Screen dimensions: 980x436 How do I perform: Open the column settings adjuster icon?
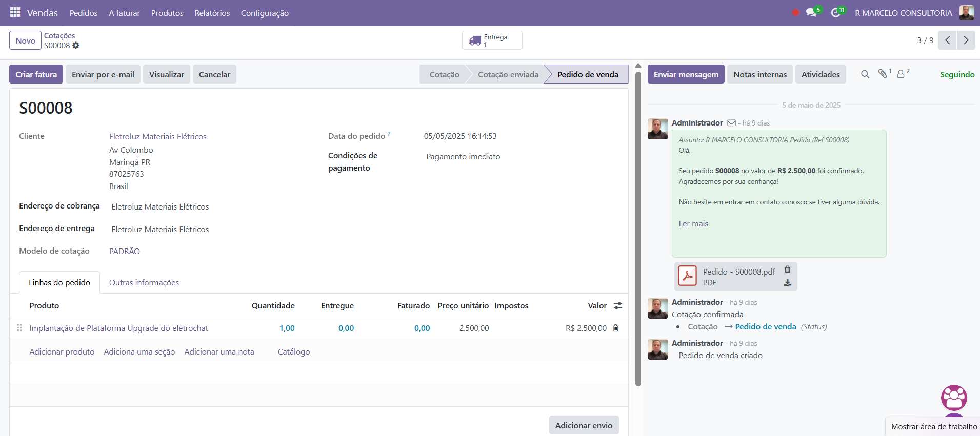click(x=618, y=306)
